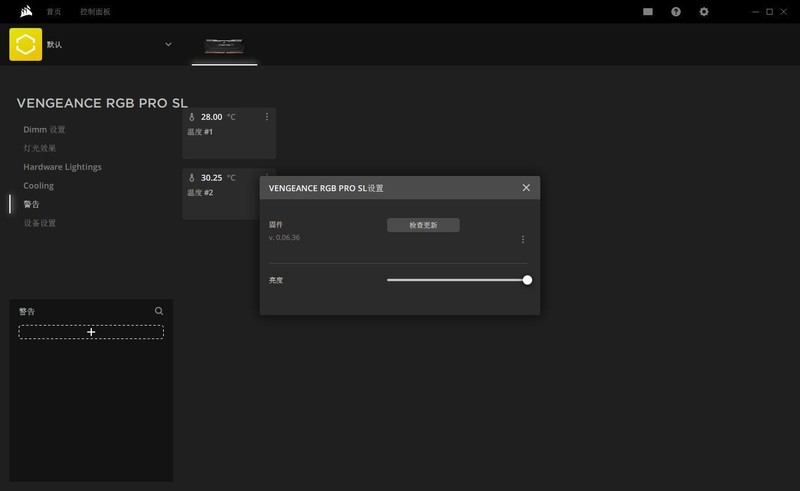Open the 控制面板 dashboard tab
Image resolution: width=800 pixels, height=491 pixels.
(95, 12)
